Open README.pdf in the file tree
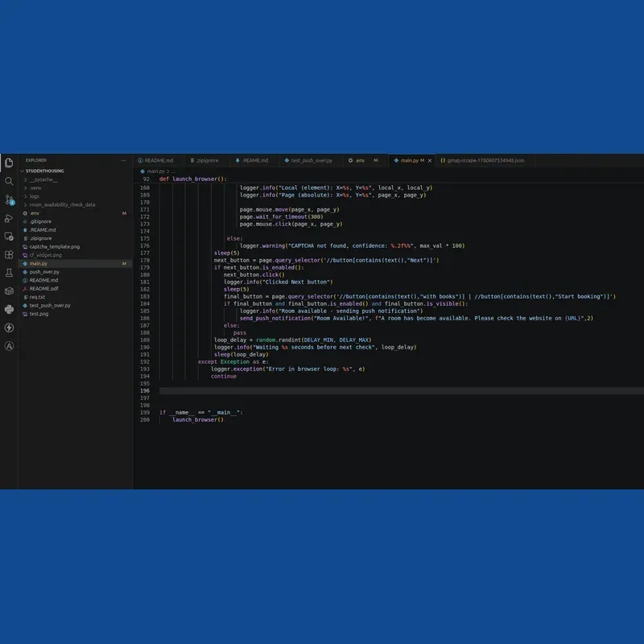The width and height of the screenshot is (644, 644). pos(75,289)
